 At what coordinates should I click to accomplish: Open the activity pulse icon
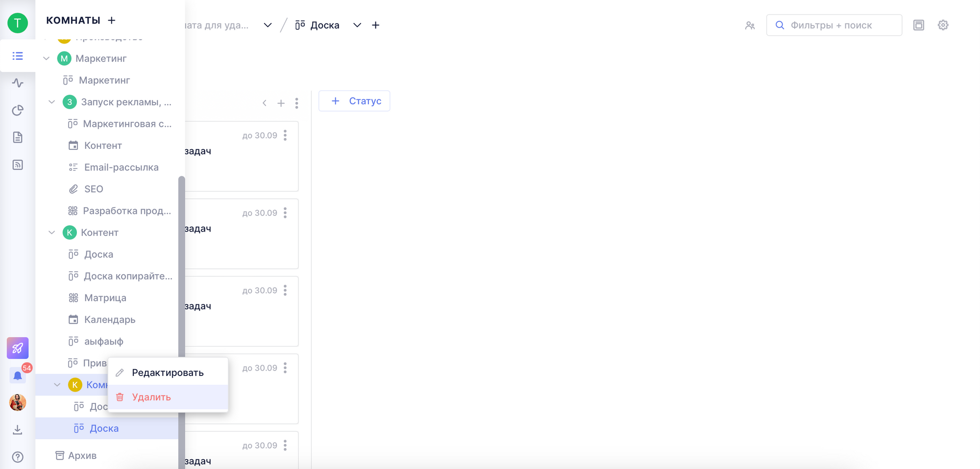[18, 83]
